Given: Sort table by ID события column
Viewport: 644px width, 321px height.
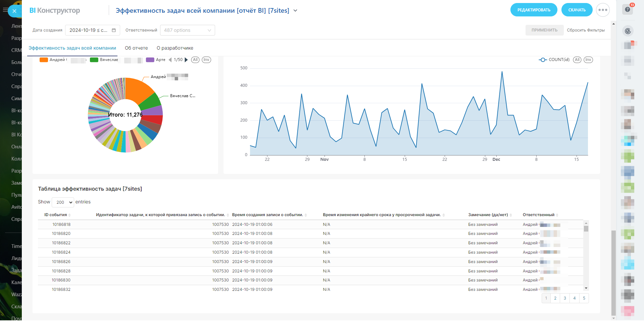Looking at the screenshot, I should [x=56, y=215].
